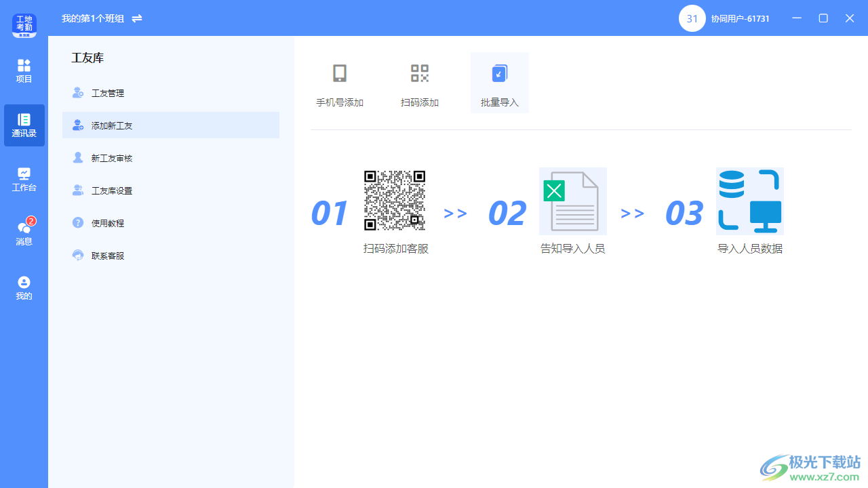Choose the 手机号添加 phone option
This screenshot has width=868, height=488.
point(340,83)
